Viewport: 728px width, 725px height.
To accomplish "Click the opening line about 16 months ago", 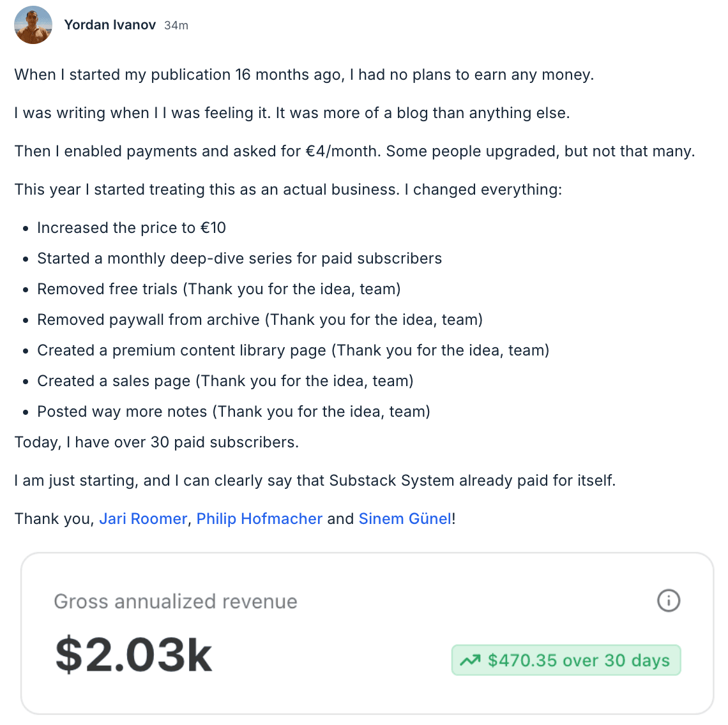I will point(304,75).
